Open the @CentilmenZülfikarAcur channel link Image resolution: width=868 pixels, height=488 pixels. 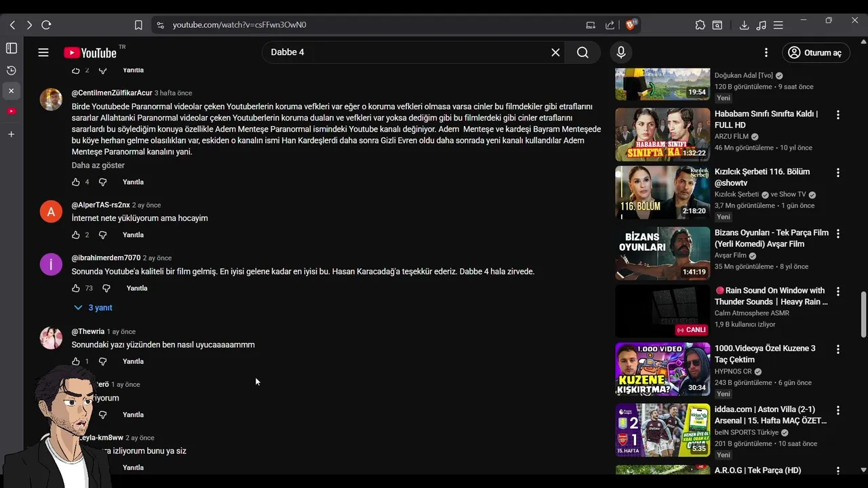point(112,93)
